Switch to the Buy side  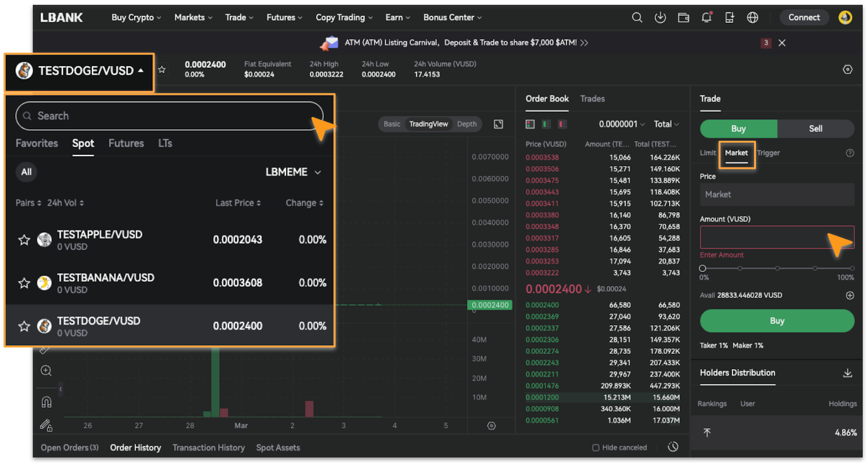(738, 129)
